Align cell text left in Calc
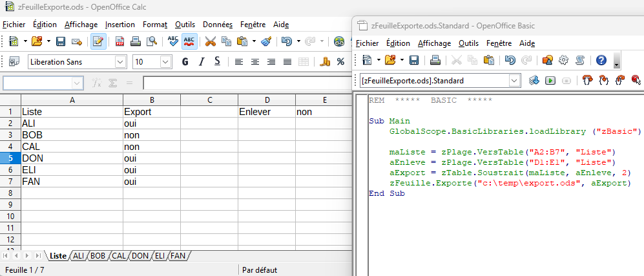 pyautogui.click(x=238, y=62)
